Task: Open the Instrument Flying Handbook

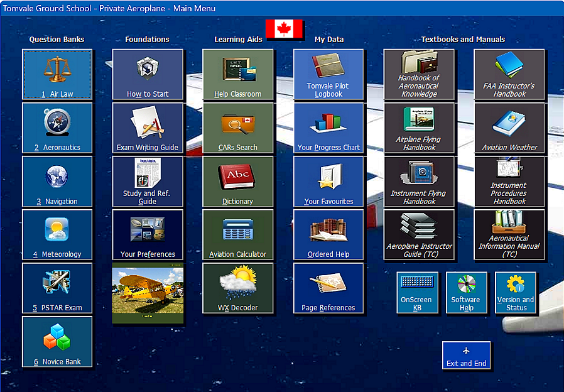Action: pyautogui.click(x=419, y=181)
